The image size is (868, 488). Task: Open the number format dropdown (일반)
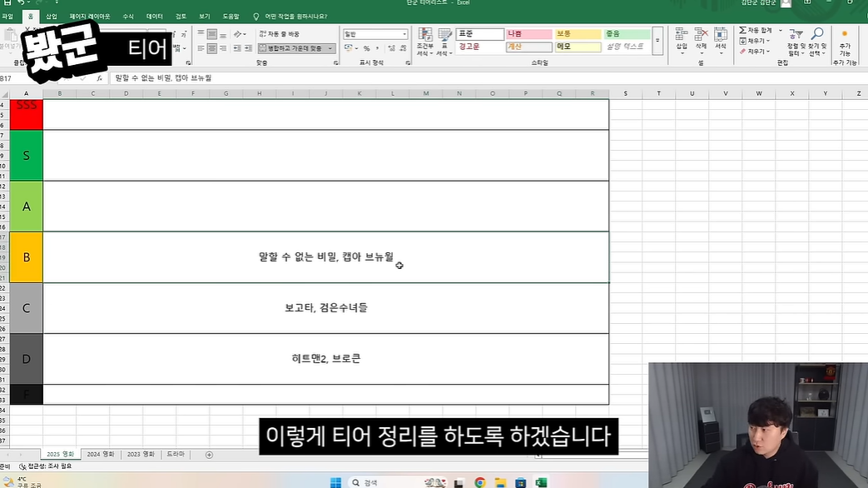pyautogui.click(x=405, y=34)
